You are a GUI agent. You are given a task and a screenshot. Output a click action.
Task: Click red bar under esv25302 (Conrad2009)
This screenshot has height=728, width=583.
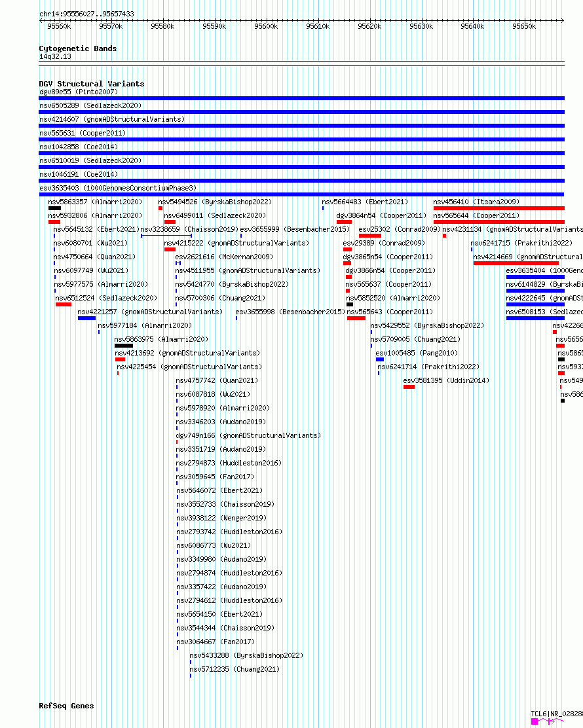[x=369, y=236]
